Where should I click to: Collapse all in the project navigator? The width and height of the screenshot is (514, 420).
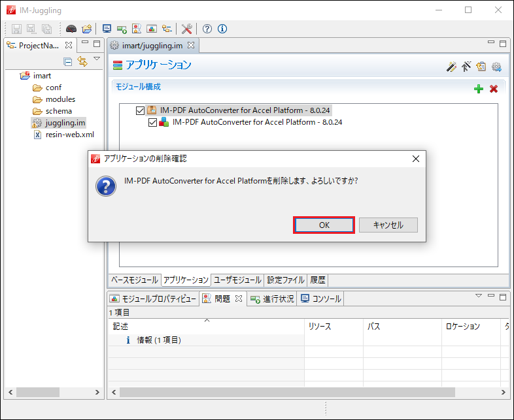click(x=68, y=61)
